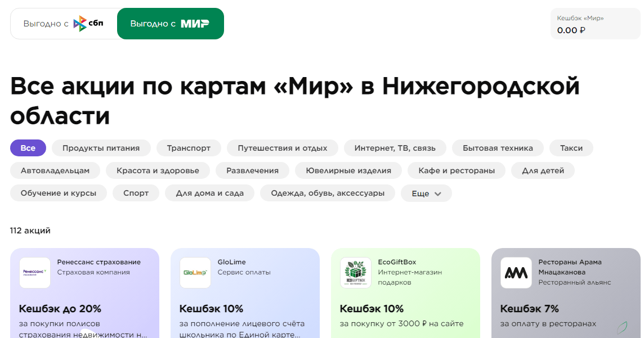
Task: Filter offers for «Автовладельцам»
Action: (55, 170)
